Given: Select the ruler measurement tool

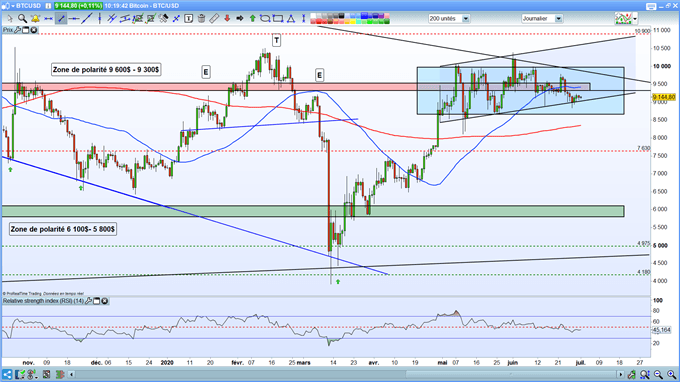Looking at the screenshot, I should point(214,19).
